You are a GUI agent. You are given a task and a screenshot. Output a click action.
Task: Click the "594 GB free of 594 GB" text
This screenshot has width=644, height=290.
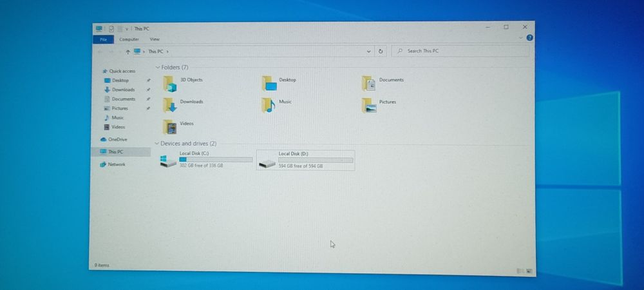tap(301, 166)
